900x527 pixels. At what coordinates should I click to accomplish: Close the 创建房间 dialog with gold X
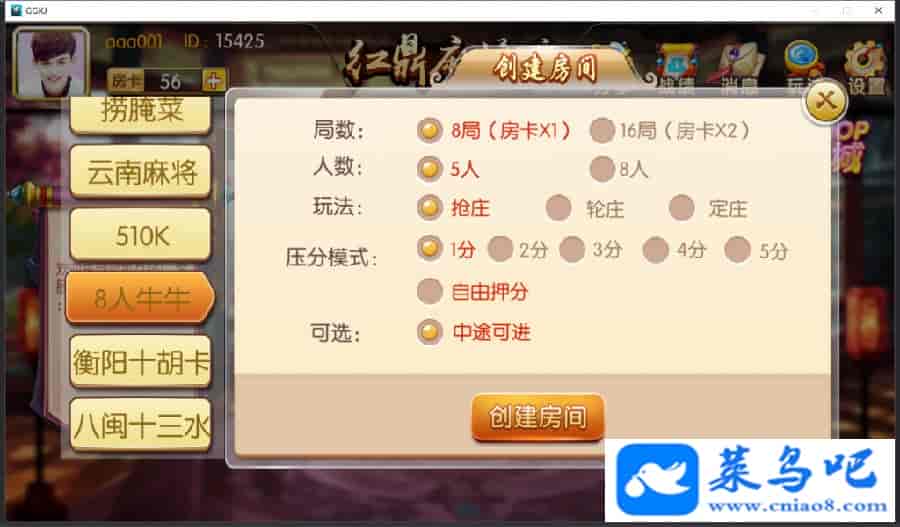[825, 102]
